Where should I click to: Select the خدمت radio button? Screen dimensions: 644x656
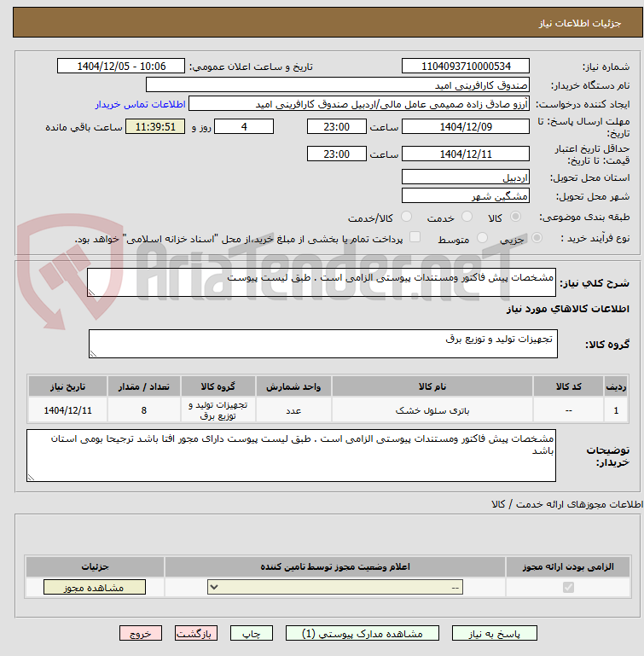coord(467,217)
